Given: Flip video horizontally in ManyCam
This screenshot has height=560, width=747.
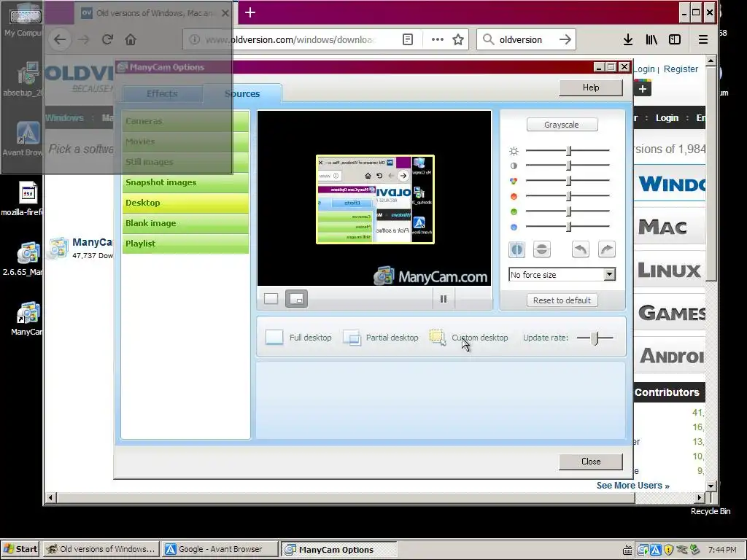Looking at the screenshot, I should coord(517,249).
